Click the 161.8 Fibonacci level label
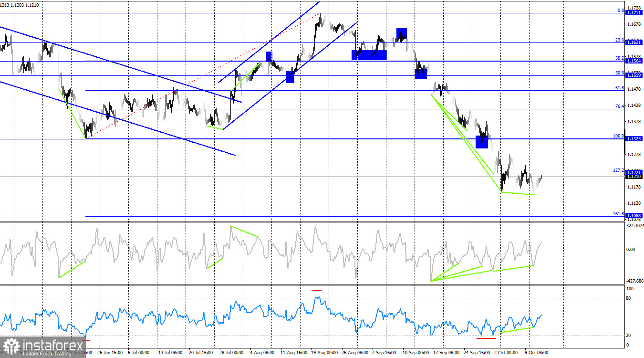 click(619, 214)
